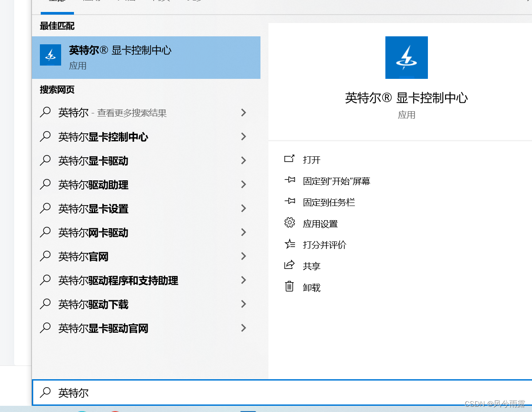This screenshot has width=532, height=412.
Task: Select 英特尔® 显卡控制中心 best match title
Action: pos(120,50)
